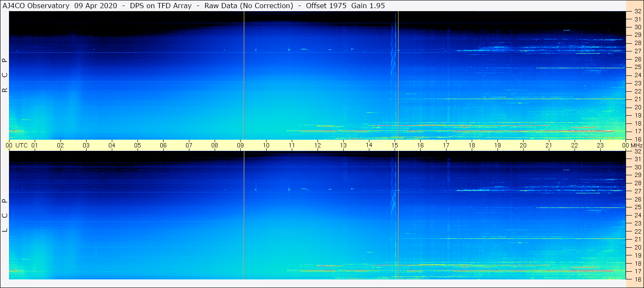Select 'DPS on TFD Array' header text
The image size is (644, 288).
click(161, 6)
